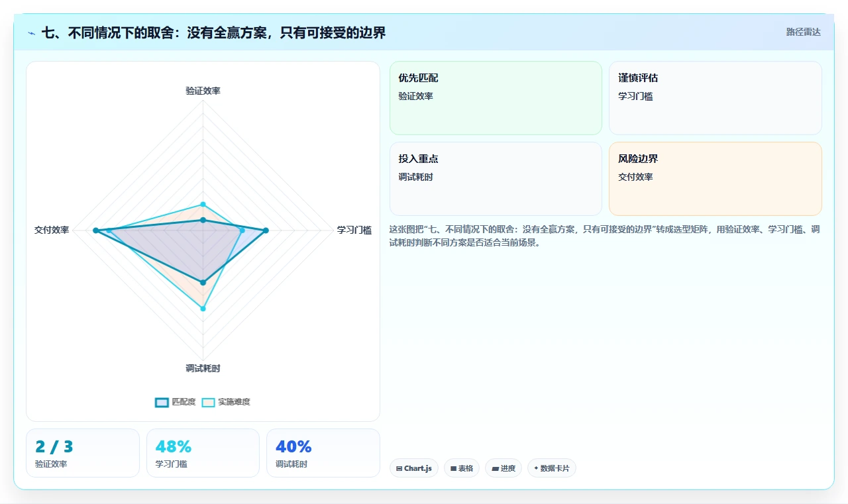Click the 验证效率 radar axis label

tap(203, 91)
